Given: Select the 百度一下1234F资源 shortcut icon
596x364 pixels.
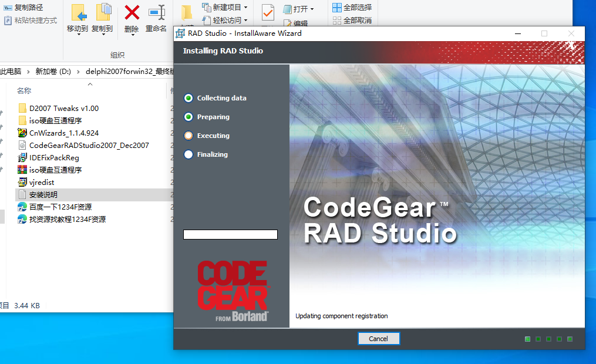Looking at the screenshot, I should point(22,207).
